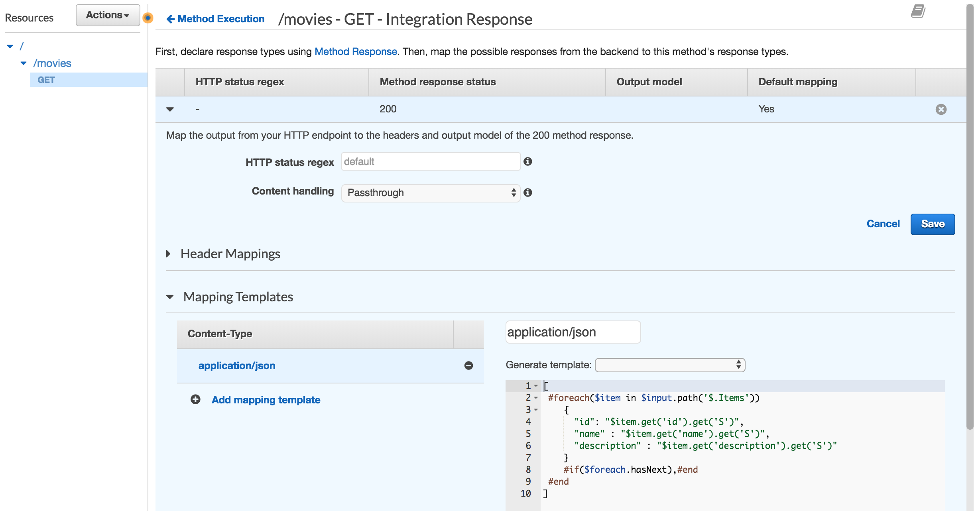Open the Method Response link
The image size is (980, 511).
tap(355, 51)
